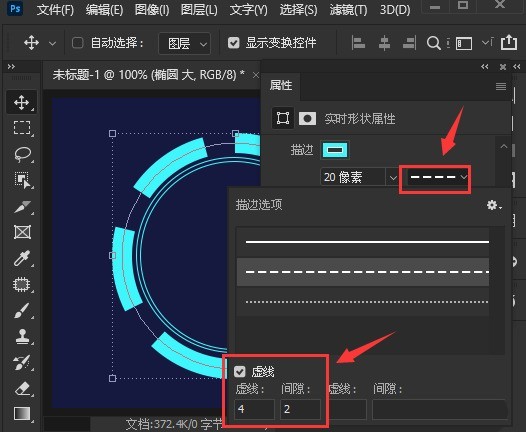Select the Crop tool

tap(22, 206)
